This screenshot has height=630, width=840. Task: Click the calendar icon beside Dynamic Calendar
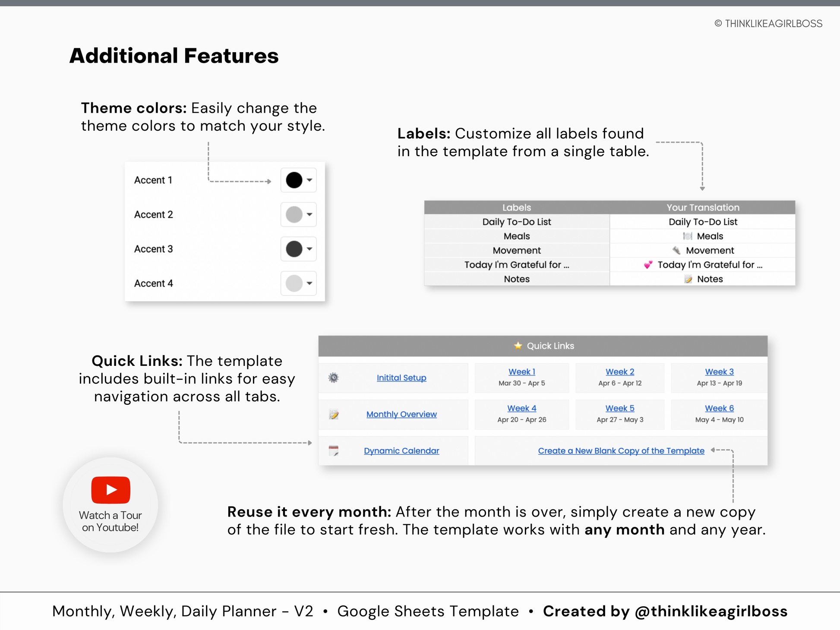[334, 451]
